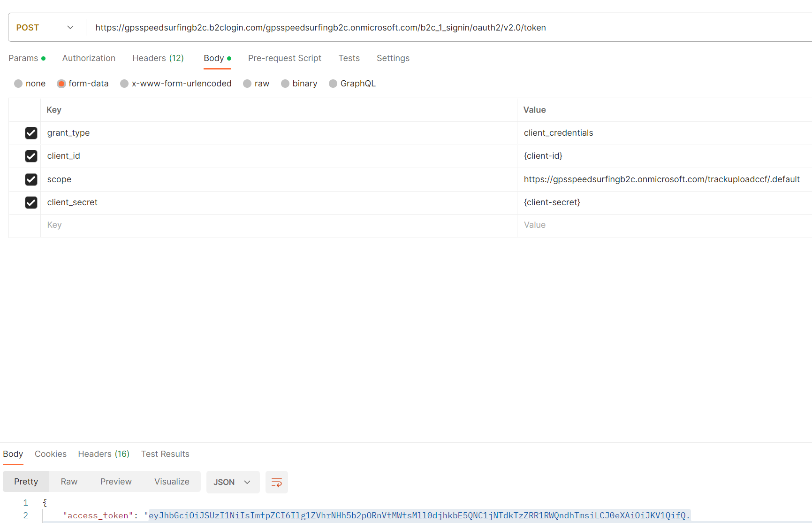The image size is (812, 523).
Task: Click the wrap/format response icon beside JSON dropdown
Action: point(276,482)
